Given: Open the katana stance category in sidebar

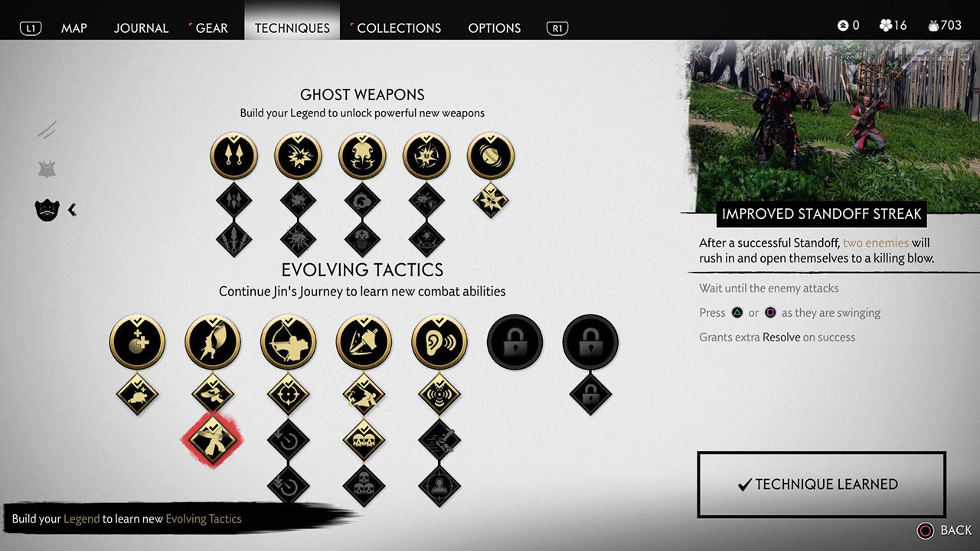Looking at the screenshot, I should [47, 129].
